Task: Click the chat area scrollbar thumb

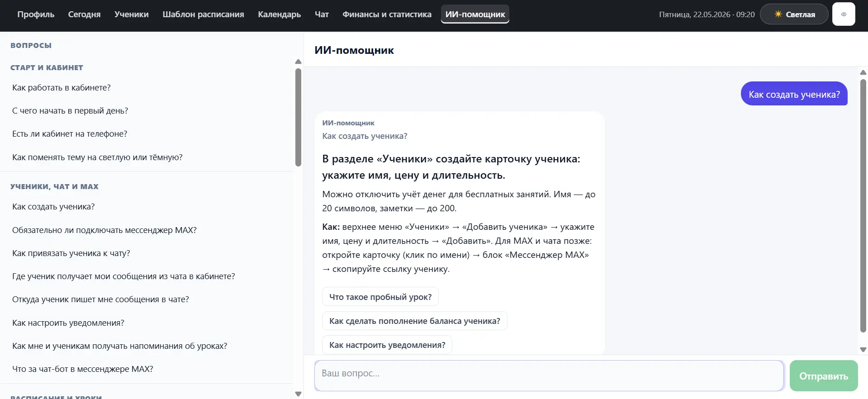Action: tap(863, 206)
